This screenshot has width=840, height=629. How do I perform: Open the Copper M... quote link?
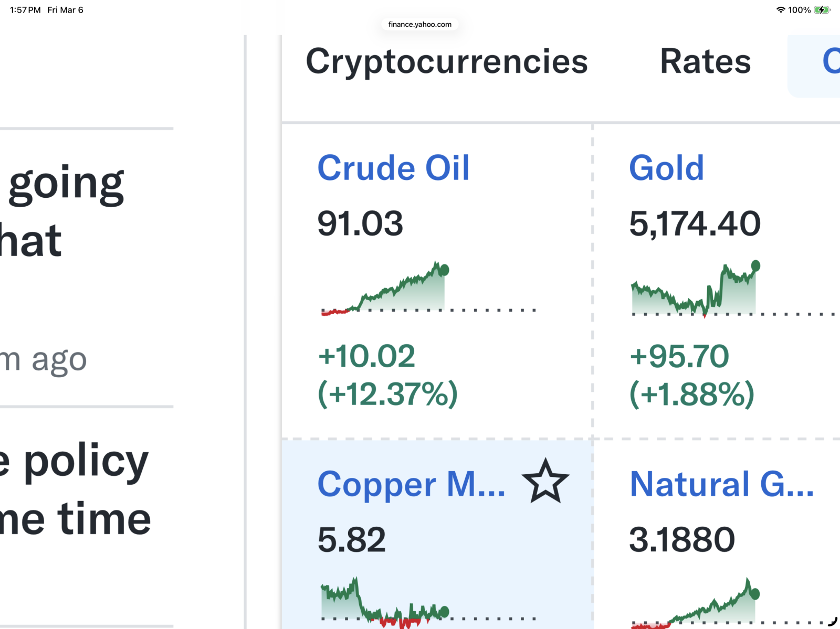(411, 484)
